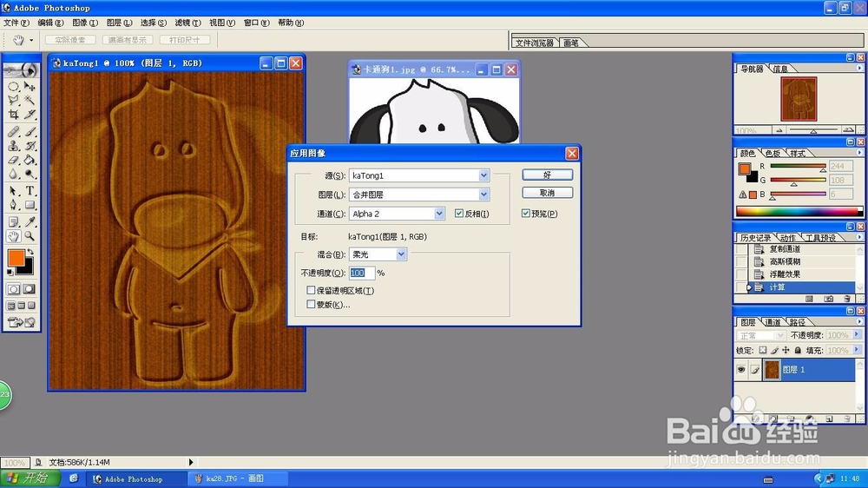Open the Hand tool preset picker arrow
Image resolution: width=868 pixels, height=488 pixels.
coord(31,40)
